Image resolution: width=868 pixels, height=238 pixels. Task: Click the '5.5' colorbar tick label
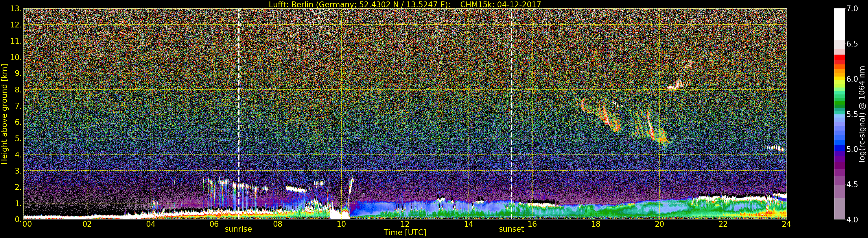852,114
